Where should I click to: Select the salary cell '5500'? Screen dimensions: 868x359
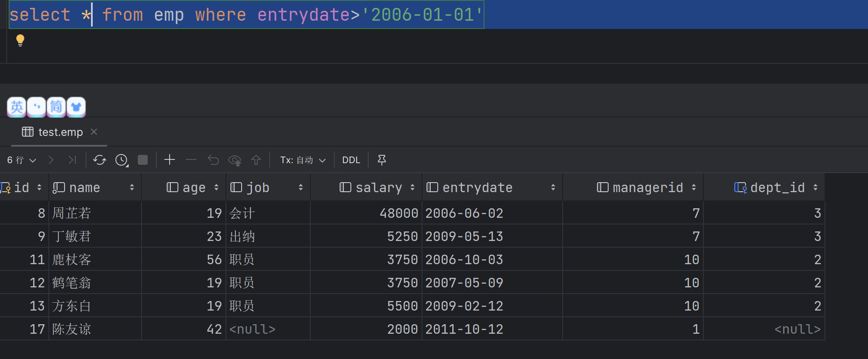366,306
